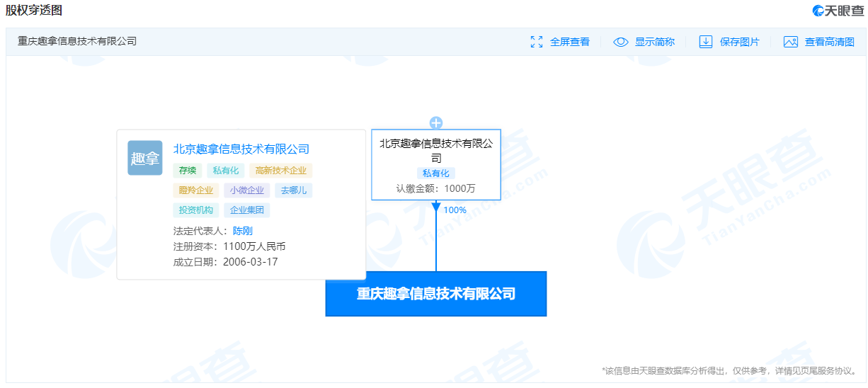
Task: Click the 北京趣拿 shareholder node box
Action: [x=436, y=164]
